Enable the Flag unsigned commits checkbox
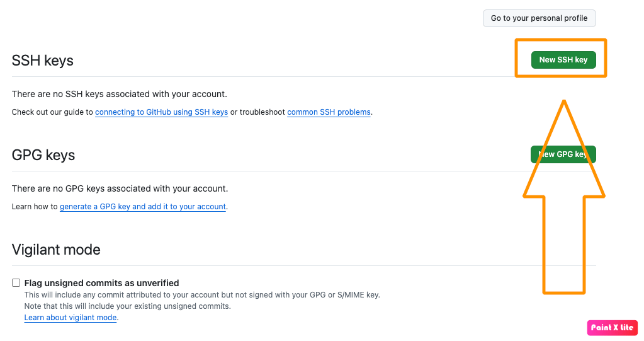The width and height of the screenshot is (644, 341). 16,283
